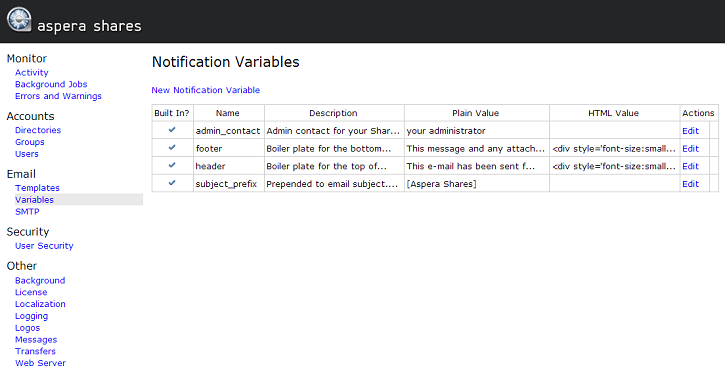
Task: Click the Name column header
Action: pos(227,113)
